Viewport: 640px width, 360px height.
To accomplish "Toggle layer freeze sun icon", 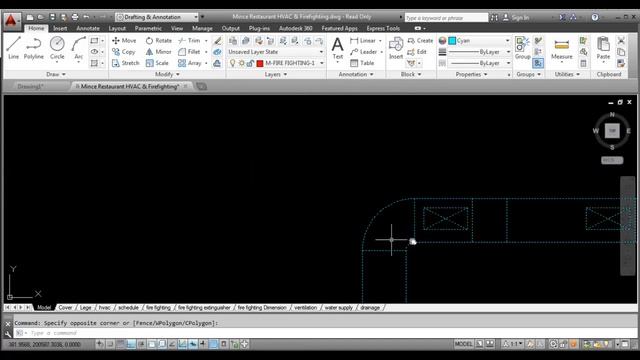I will click(x=241, y=63).
